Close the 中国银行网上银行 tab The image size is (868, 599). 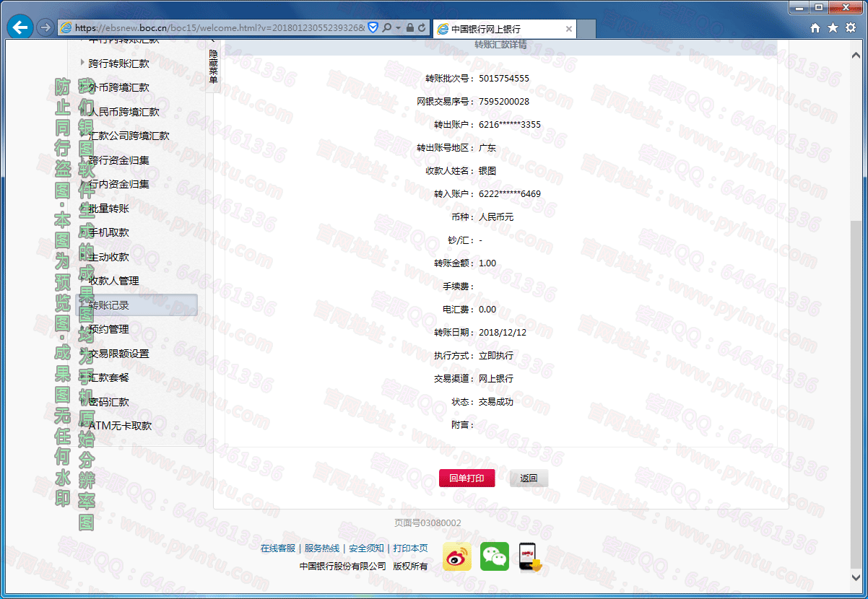[568, 29]
